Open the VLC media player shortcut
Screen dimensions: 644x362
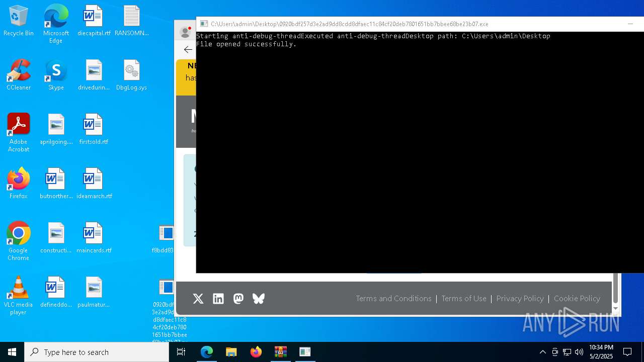[18, 296]
